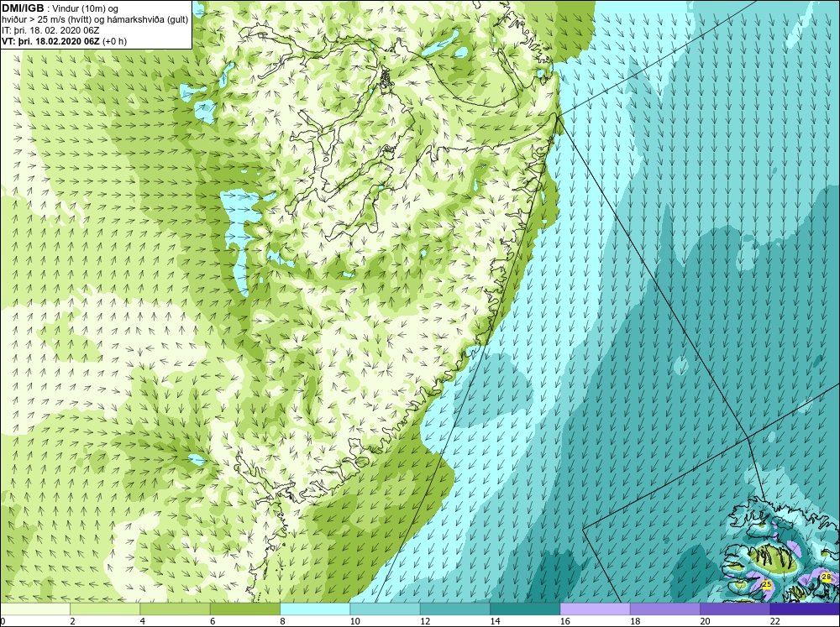This screenshot has height=627, width=840.
Task: Select the 0–2 m/s pale legend swatch
Action: tap(34, 609)
